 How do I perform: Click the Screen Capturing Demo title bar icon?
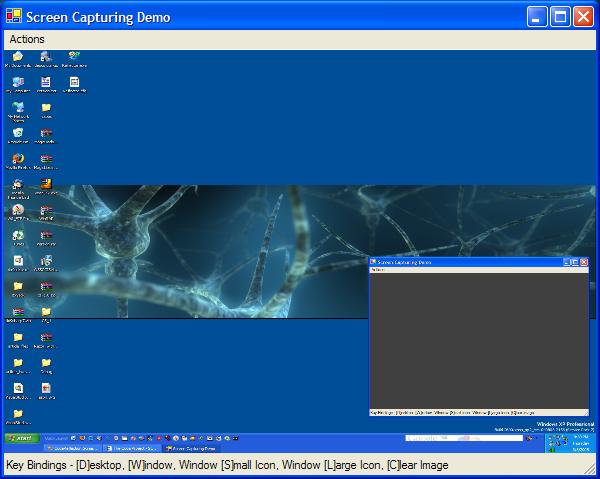(x=14, y=16)
